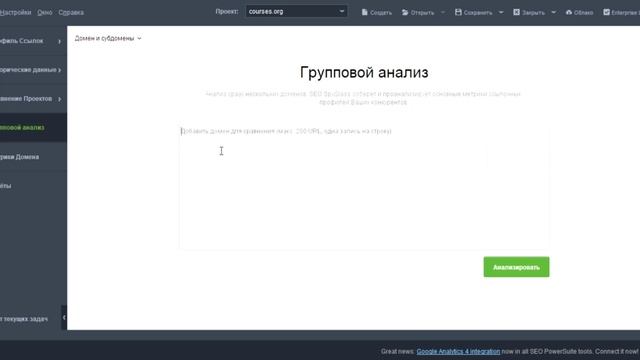This screenshot has height=360, width=640.
Task: Open a project via Открыть button
Action: [418, 12]
